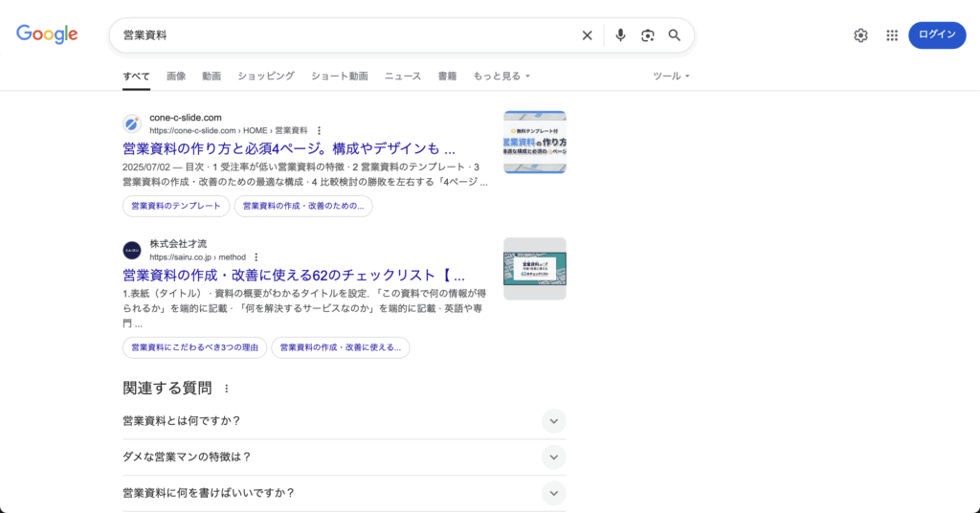Click the ログイン button
Image resolution: width=980 pixels, height=513 pixels.
point(937,35)
